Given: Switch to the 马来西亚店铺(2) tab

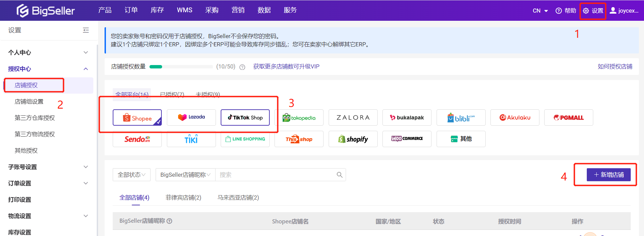Looking at the screenshot, I should 238,198.
